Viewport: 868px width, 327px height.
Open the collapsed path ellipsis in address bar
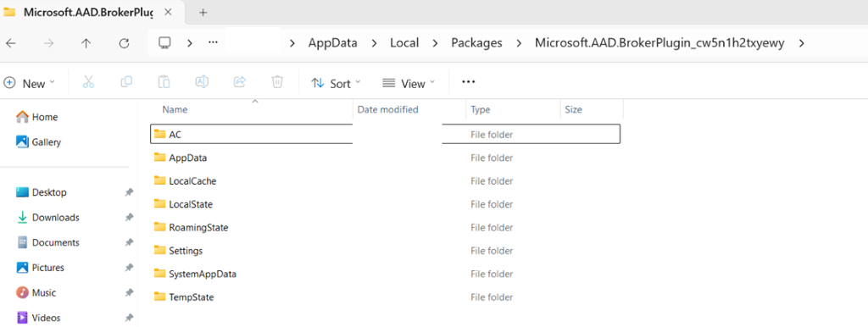213,42
